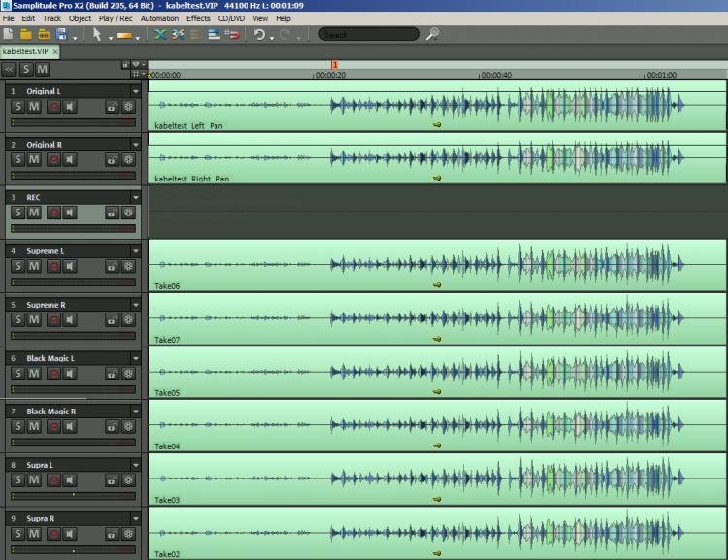Select the mouse pointer tool

click(x=97, y=34)
